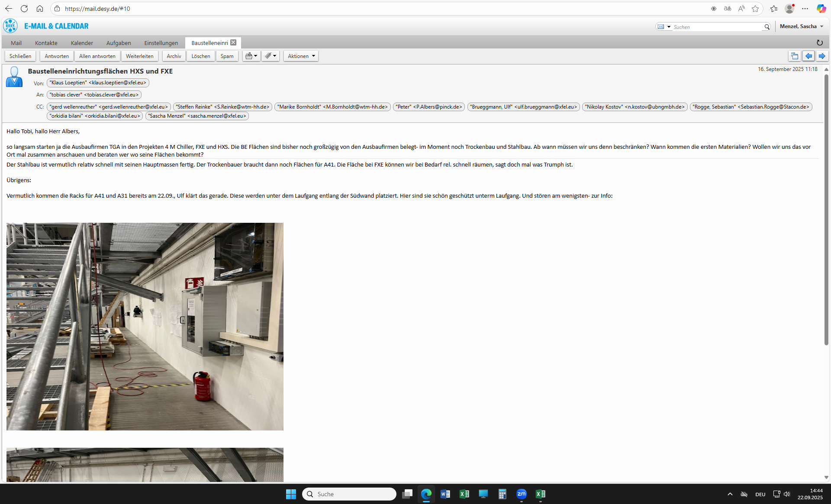Click the first embedded corridor photo

click(x=145, y=326)
